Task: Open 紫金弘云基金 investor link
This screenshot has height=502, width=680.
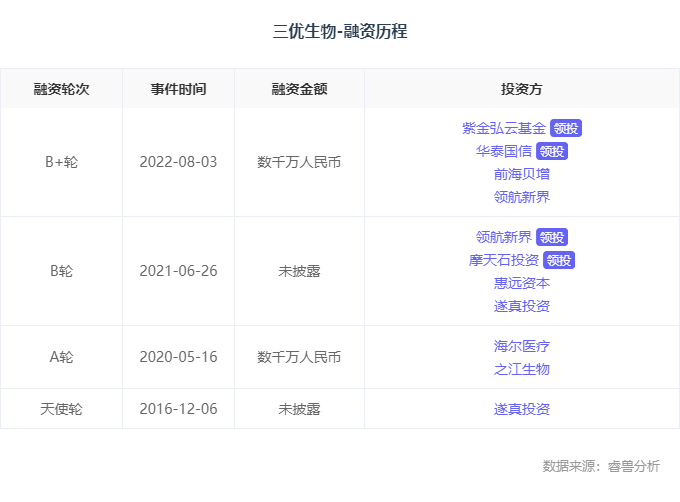Action: pos(504,128)
